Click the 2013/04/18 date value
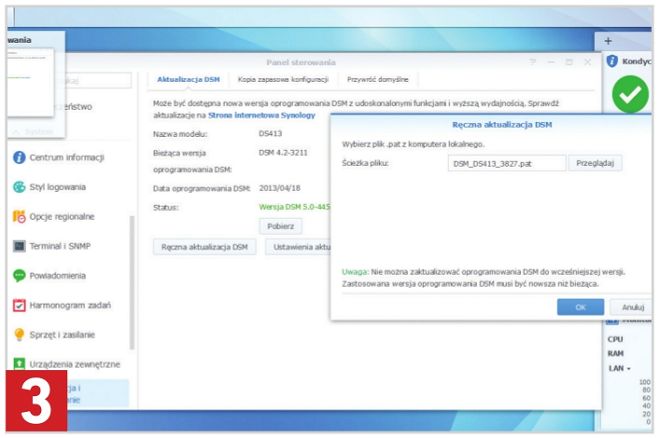 [x=279, y=188]
